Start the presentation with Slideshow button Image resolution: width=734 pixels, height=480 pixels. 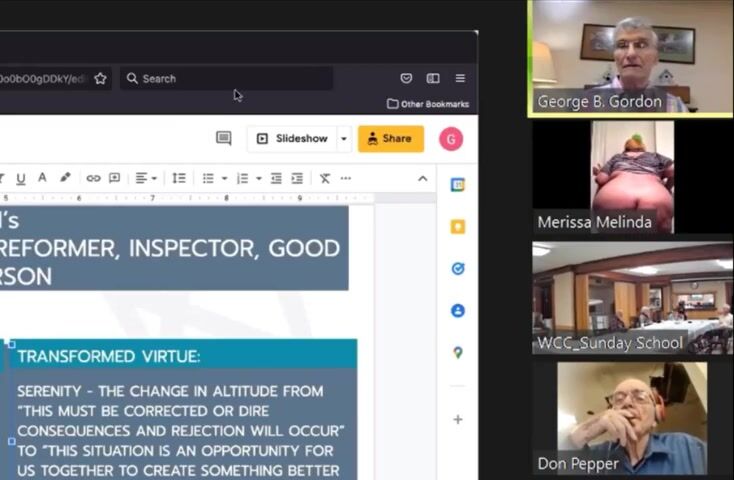click(x=292, y=139)
